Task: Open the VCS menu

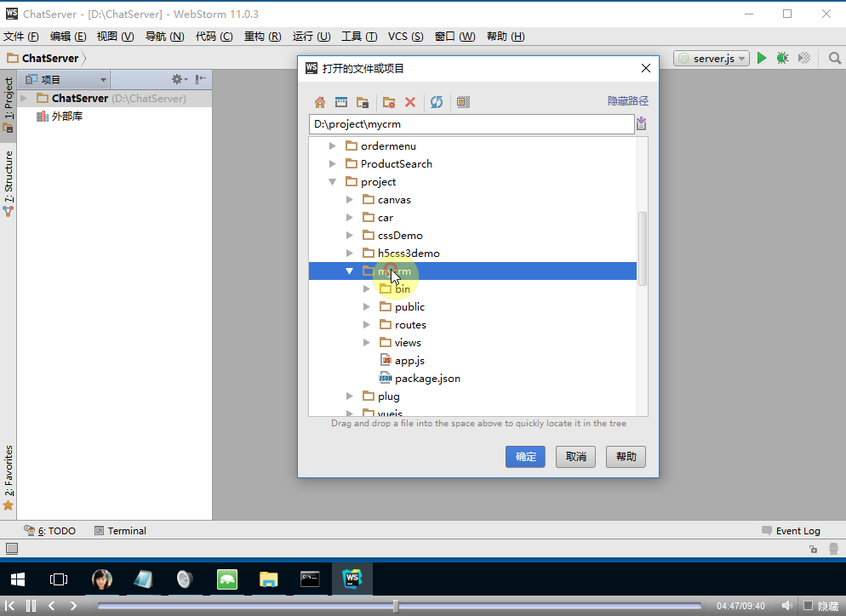Action: click(x=405, y=37)
